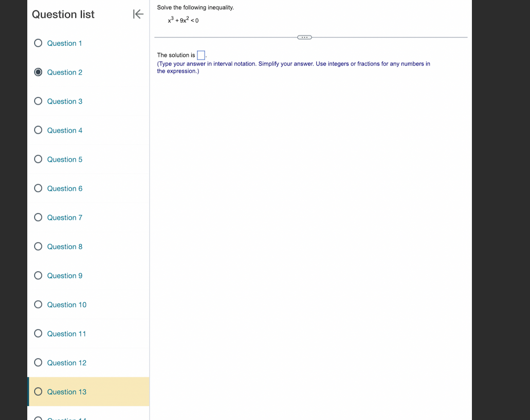
Task: Select the Question 6 radio button
Action: (38, 188)
